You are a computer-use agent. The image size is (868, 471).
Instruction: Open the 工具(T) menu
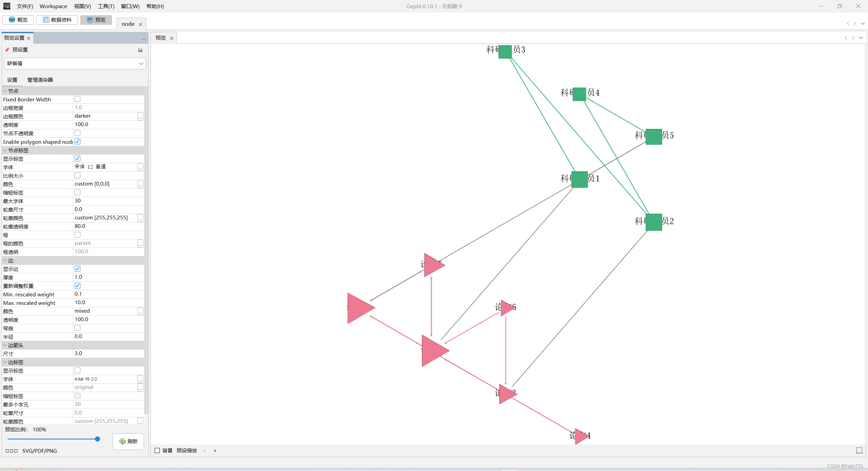(106, 6)
